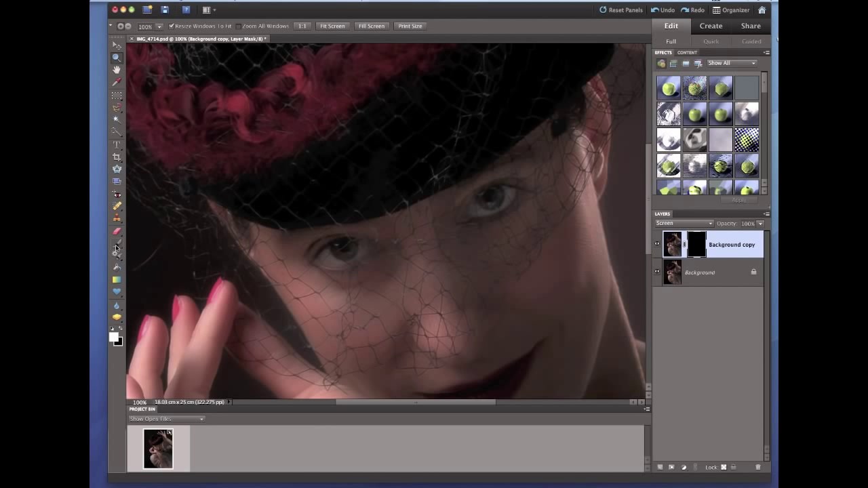Image resolution: width=868 pixels, height=488 pixels.
Task: Hide the Background copy layer
Action: click(657, 244)
